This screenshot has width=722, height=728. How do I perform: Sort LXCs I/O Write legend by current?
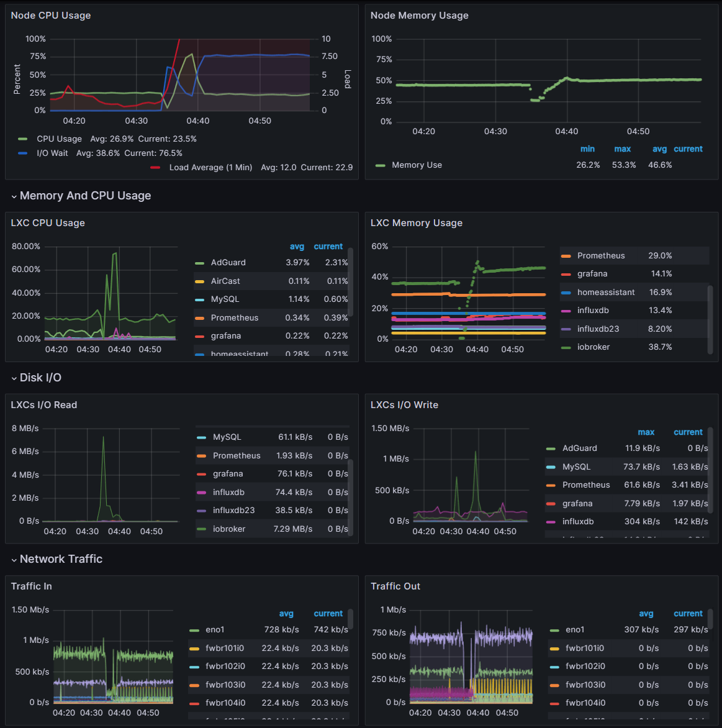coord(688,432)
